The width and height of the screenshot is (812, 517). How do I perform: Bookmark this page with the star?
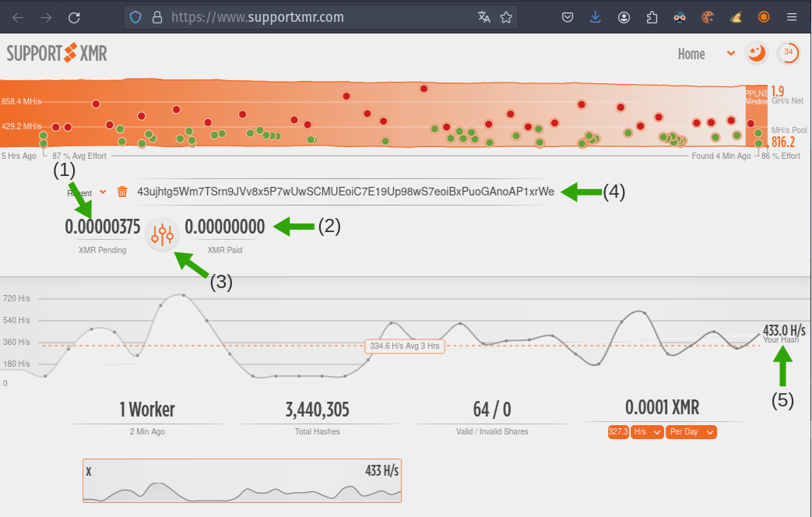506,17
